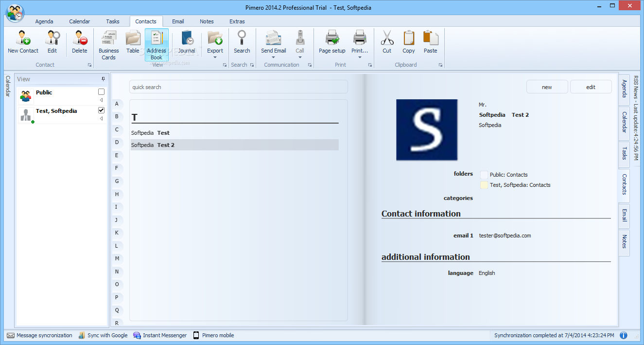Click the edit button in contact page
The height and width of the screenshot is (345, 644).
click(x=591, y=87)
